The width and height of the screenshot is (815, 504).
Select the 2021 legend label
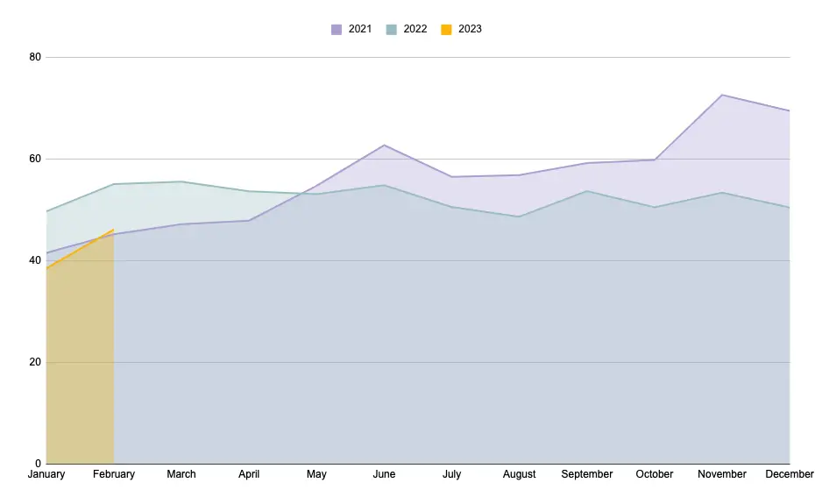pos(360,29)
